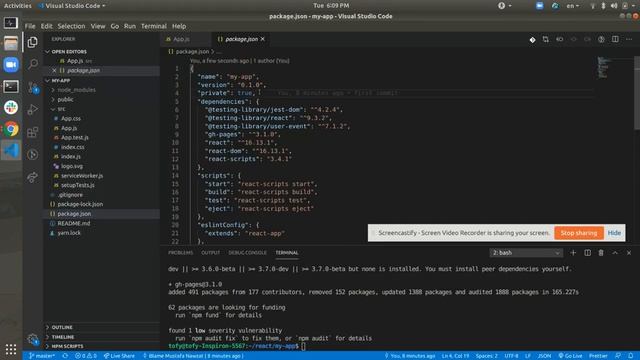Close the terminal panel

(629, 253)
